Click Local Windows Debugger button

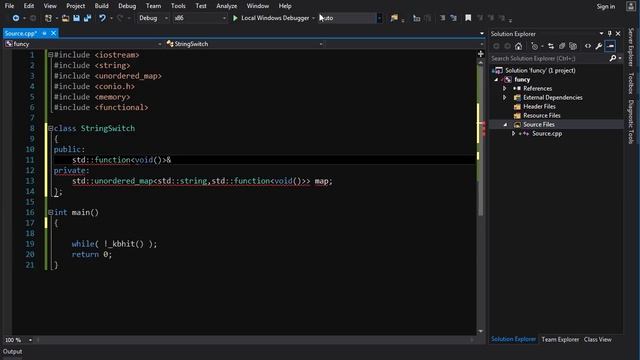coord(271,18)
